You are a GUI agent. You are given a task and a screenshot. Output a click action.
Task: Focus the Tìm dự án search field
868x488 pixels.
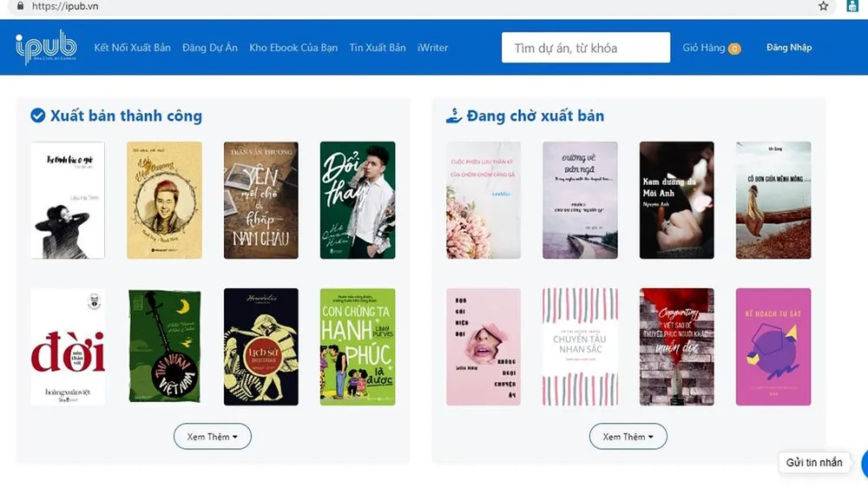coord(586,48)
